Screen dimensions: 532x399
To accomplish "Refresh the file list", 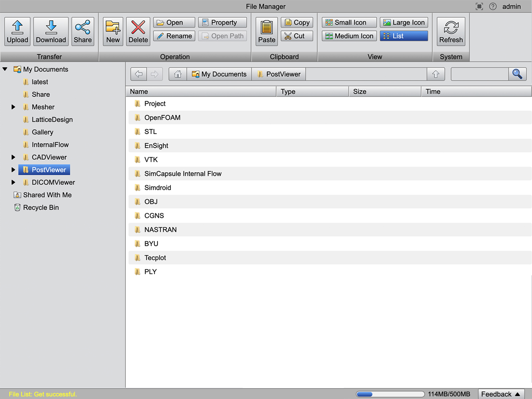I will [x=451, y=32].
